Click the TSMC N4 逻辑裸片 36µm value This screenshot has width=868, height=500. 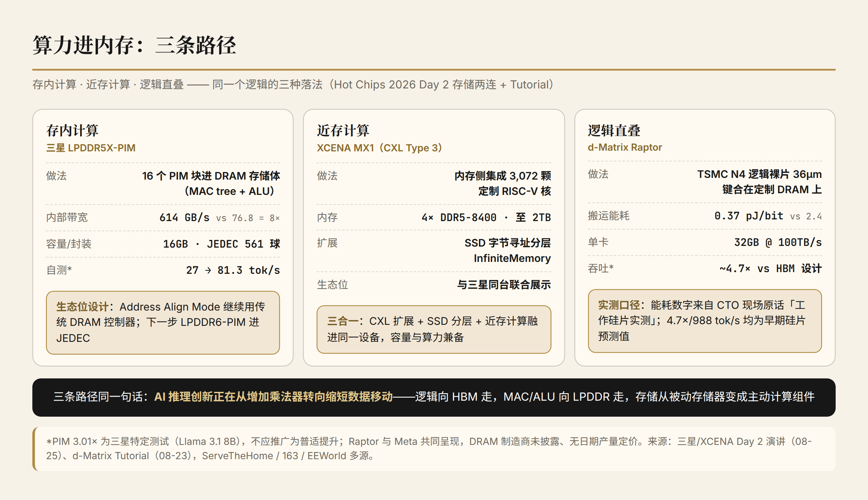pos(759,174)
